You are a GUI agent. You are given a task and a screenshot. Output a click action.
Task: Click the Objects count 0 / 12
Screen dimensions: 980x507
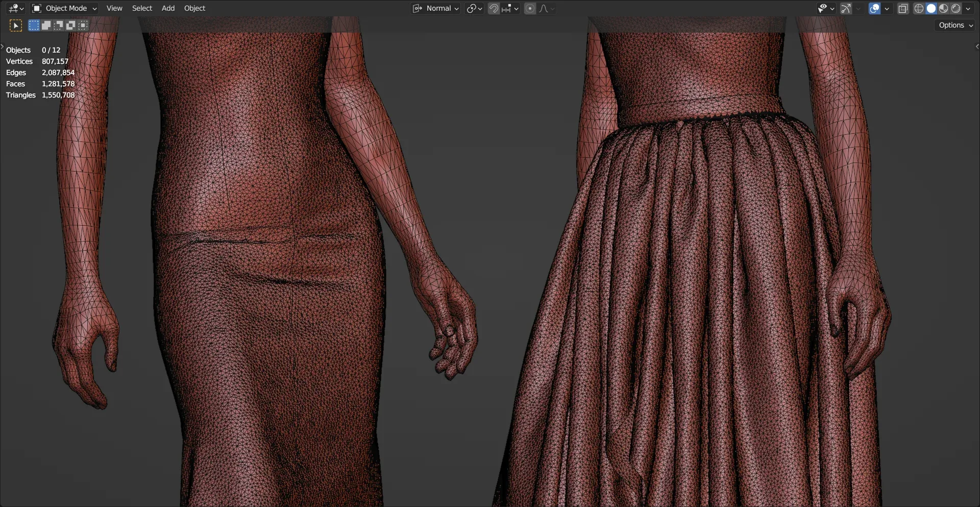(x=51, y=50)
